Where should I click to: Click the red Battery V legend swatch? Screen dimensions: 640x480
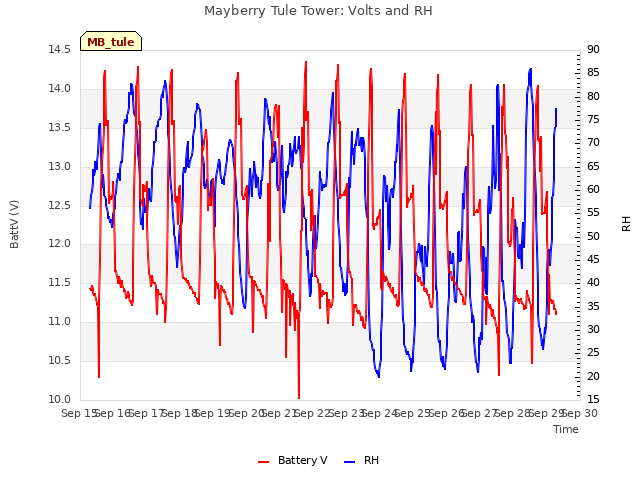(264, 462)
